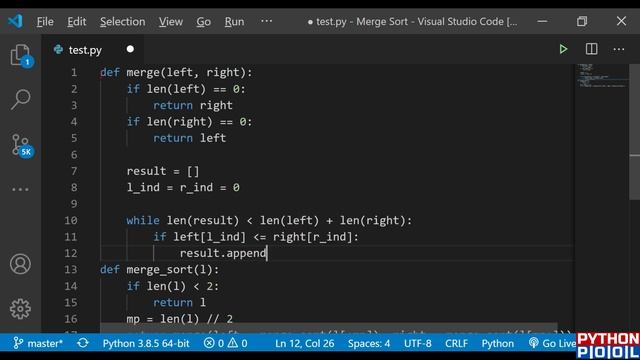Place cursor on 'def merge(left, right):'
640x360 pixels.
tap(176, 72)
